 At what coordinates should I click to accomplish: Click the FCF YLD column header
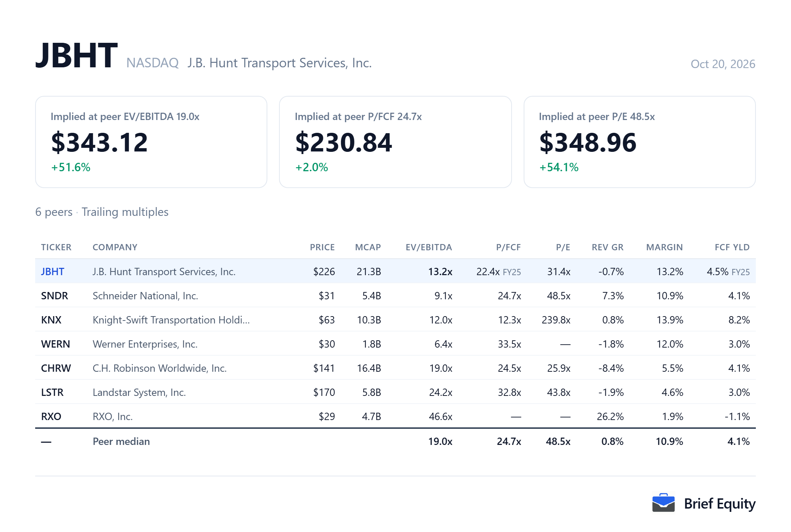(732, 247)
